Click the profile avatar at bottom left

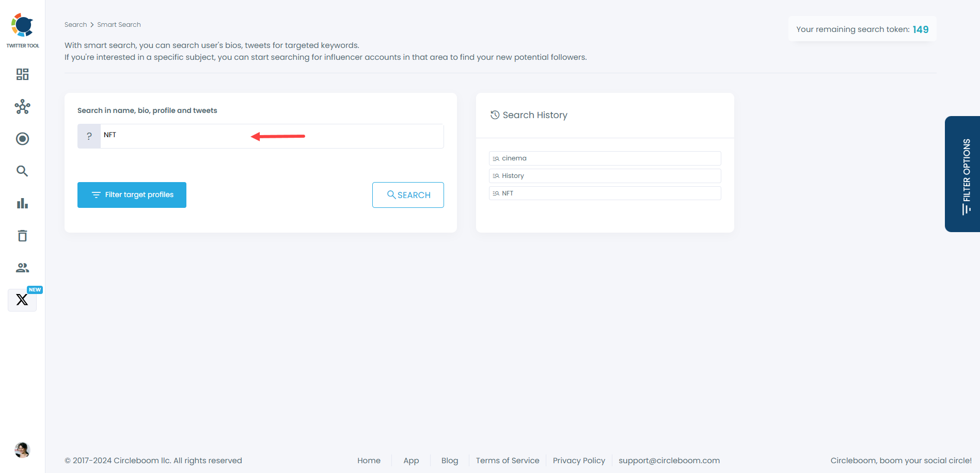pyautogui.click(x=22, y=450)
